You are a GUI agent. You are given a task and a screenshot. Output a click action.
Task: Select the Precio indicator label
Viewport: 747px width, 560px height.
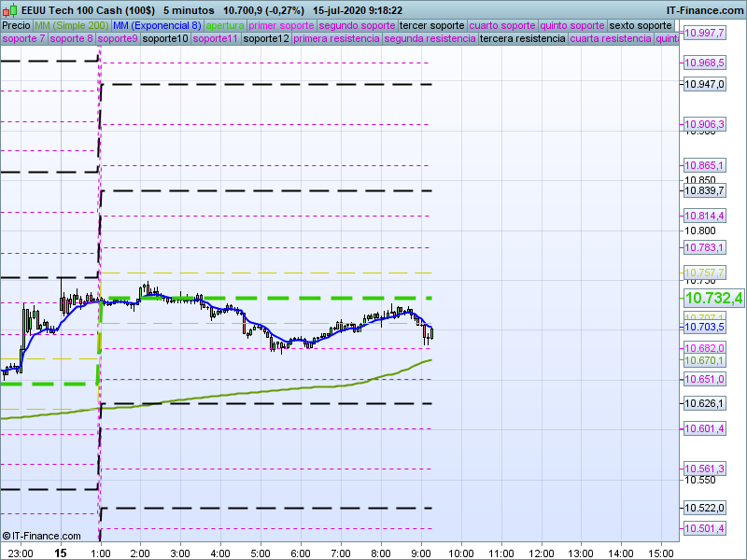pyautogui.click(x=16, y=25)
